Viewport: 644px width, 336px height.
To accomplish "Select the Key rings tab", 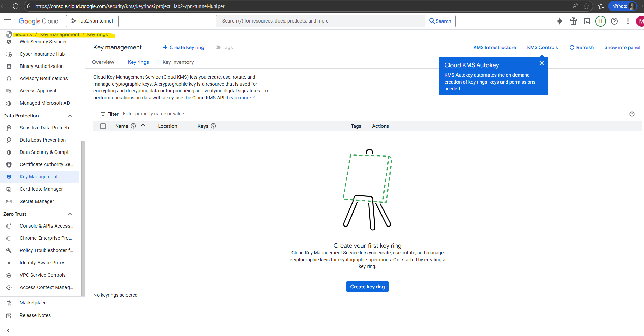I will [138, 62].
